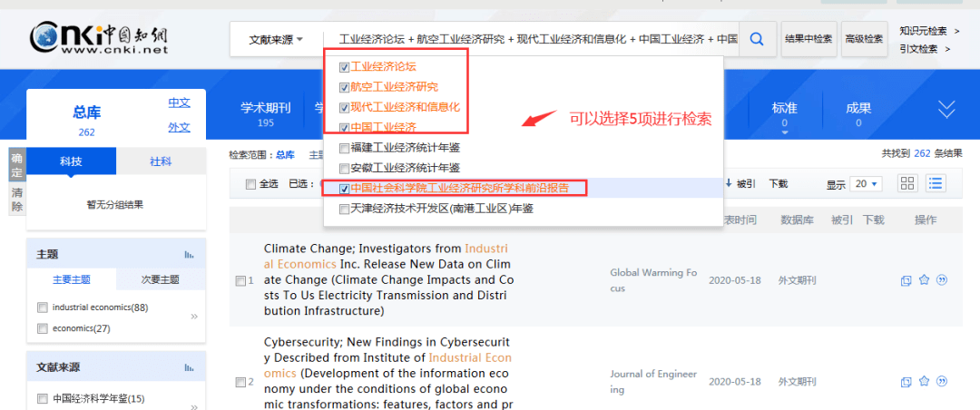Image resolution: width=980 pixels, height=410 pixels.
Task: Tick economics(27) topic filter
Action: (43, 328)
